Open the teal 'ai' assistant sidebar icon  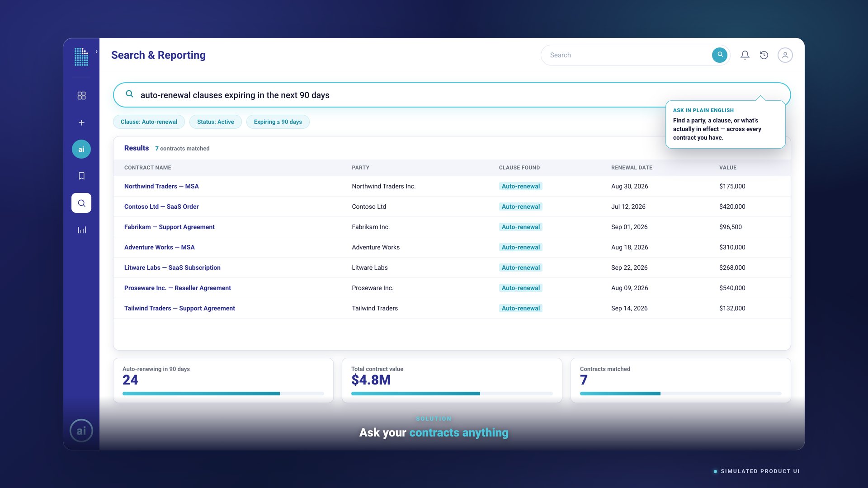point(81,149)
